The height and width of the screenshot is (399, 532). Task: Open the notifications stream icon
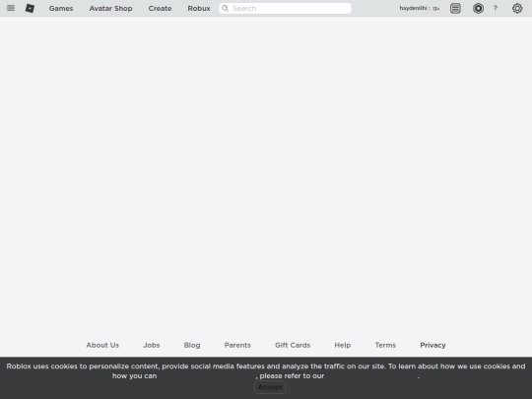[455, 8]
